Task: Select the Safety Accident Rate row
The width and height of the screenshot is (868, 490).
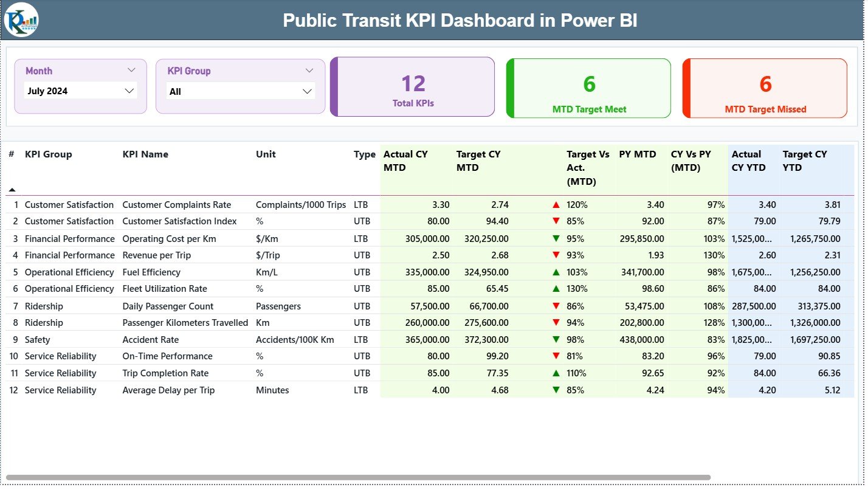Action: [x=152, y=339]
